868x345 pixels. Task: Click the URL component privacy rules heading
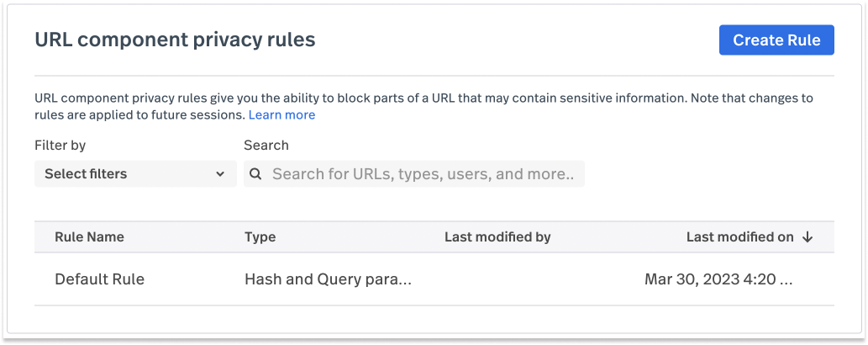point(175,40)
